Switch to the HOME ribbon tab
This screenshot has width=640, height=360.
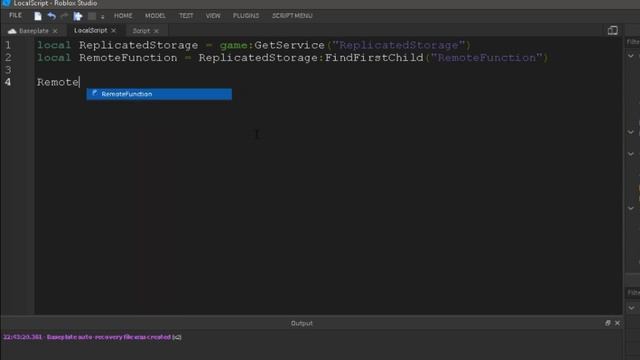pyautogui.click(x=123, y=16)
